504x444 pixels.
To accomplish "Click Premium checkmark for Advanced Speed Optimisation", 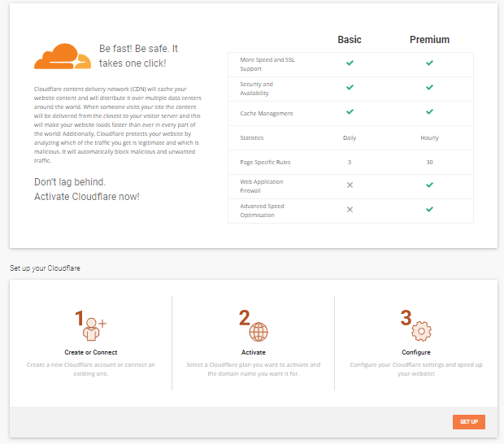I will 429,209.
